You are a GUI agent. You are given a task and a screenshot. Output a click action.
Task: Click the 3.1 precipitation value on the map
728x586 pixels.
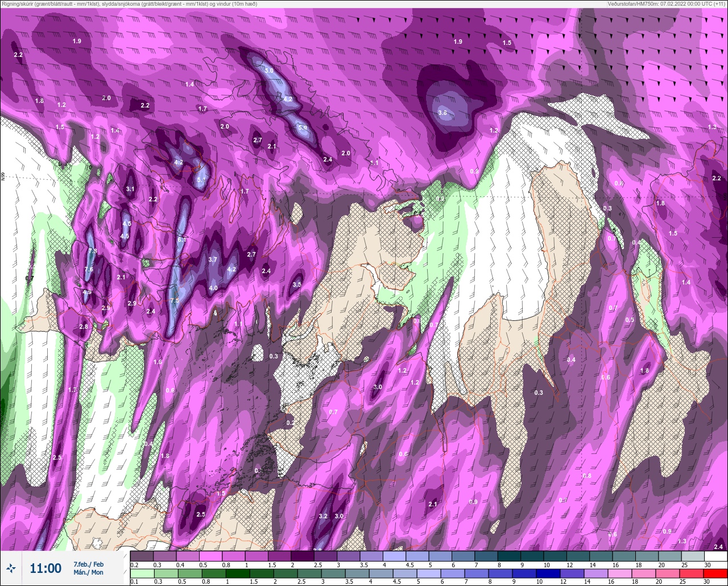[130, 189]
